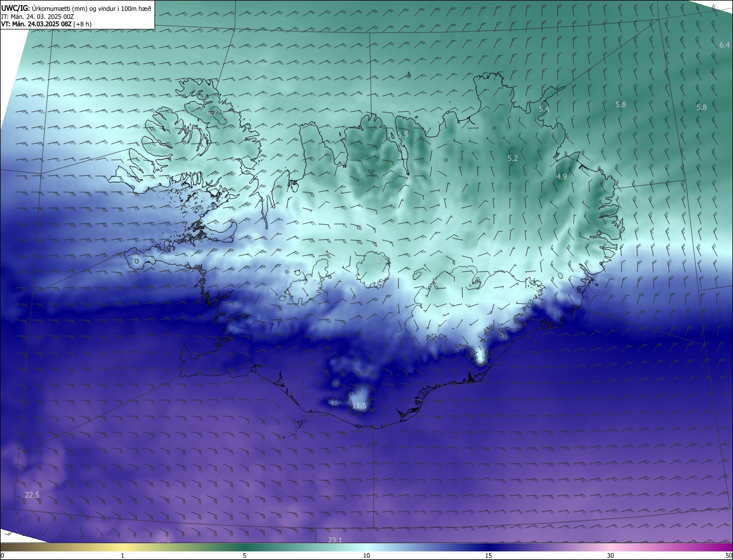Click the 5.4 value on the map
The image size is (733, 560).
[x=544, y=109]
